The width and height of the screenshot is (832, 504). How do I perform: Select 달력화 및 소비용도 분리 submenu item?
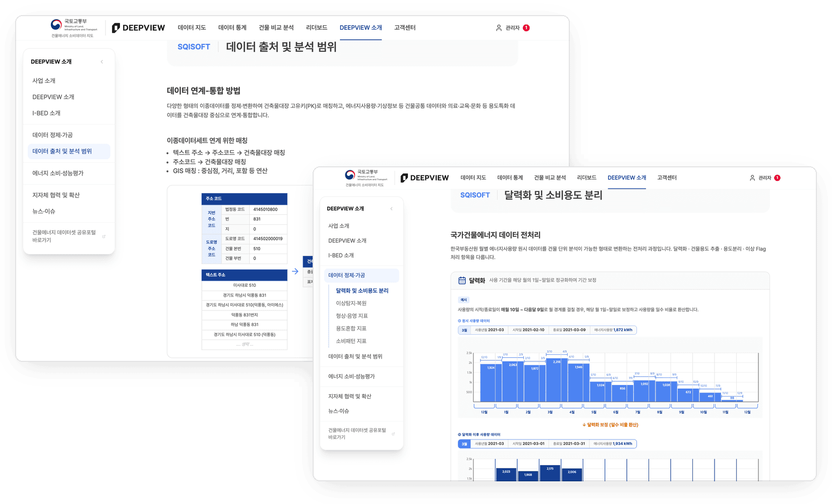point(362,291)
